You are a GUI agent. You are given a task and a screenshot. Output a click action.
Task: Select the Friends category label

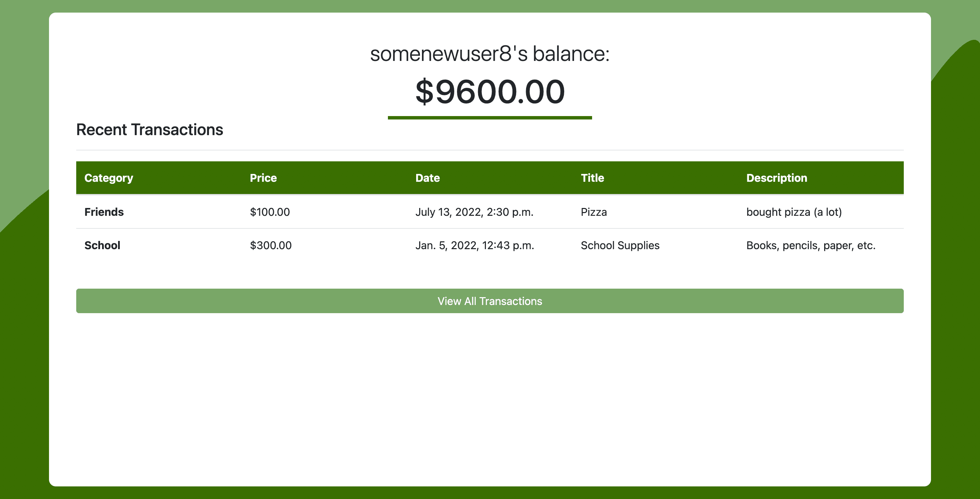point(104,212)
